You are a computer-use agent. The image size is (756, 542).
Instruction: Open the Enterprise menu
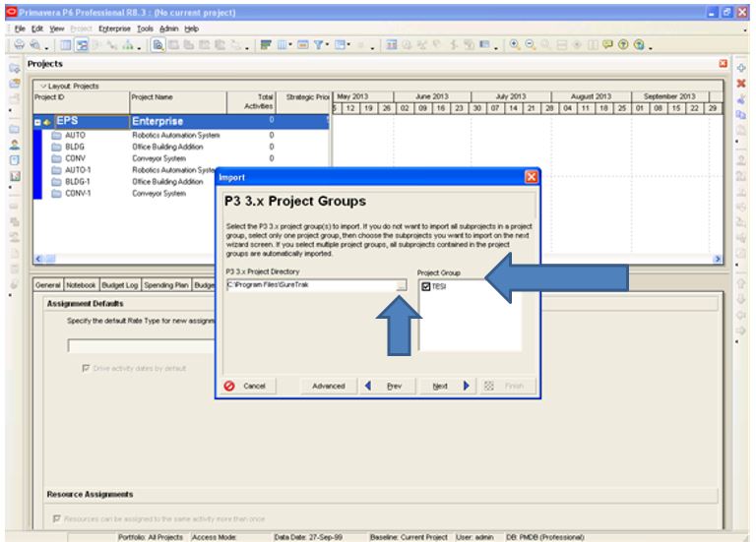pyautogui.click(x=103, y=30)
